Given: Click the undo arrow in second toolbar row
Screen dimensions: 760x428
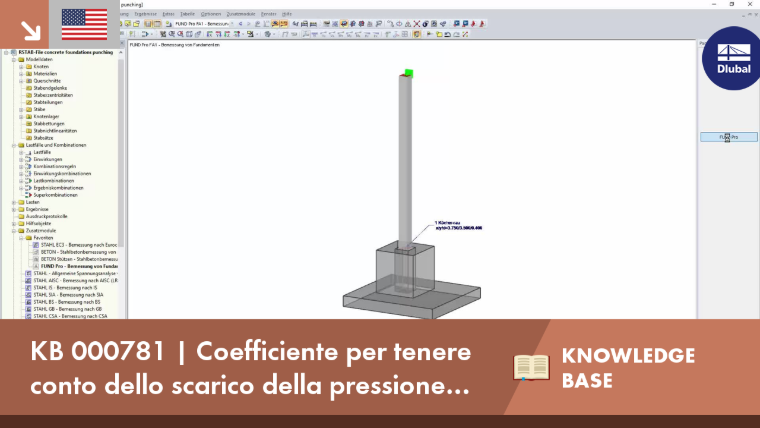Looking at the screenshot, I should [x=447, y=34].
